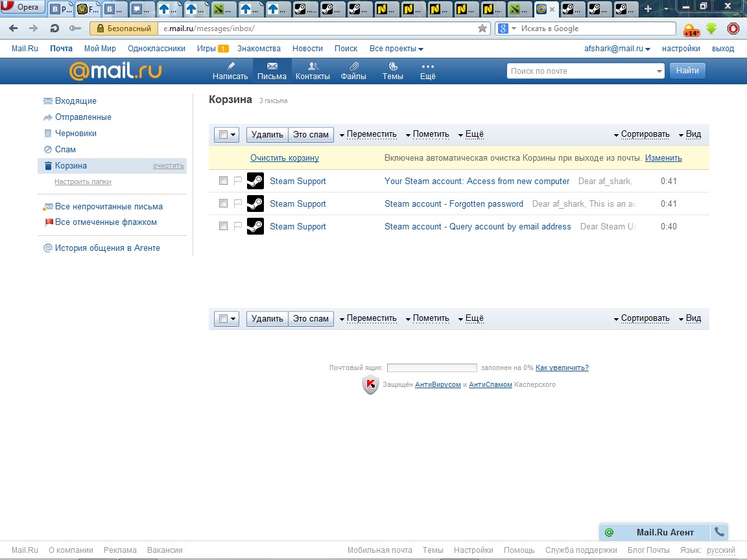Click the Kaspersky shield icon
This screenshot has width=747, height=560.
pyautogui.click(x=371, y=385)
